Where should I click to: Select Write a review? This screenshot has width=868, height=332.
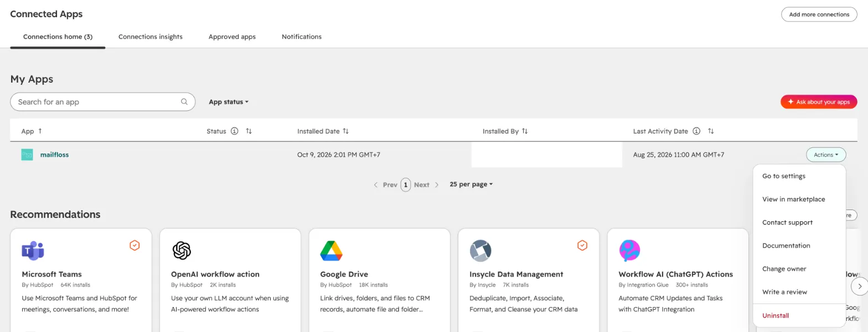799,292
